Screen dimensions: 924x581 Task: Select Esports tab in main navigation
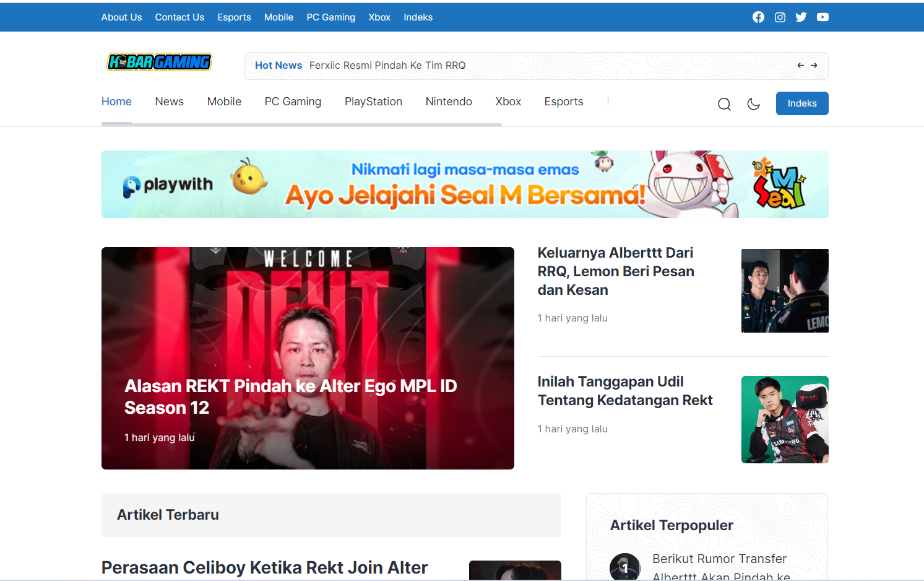[x=564, y=102]
